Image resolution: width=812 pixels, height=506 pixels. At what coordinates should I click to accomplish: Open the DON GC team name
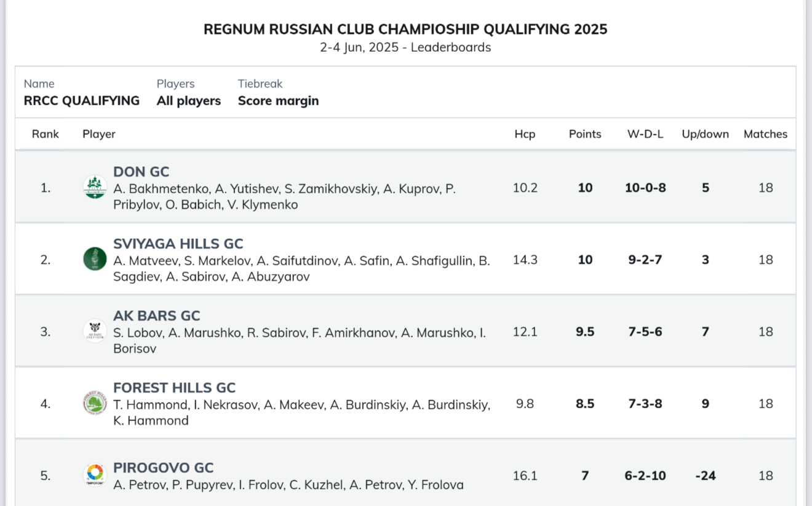pyautogui.click(x=141, y=172)
